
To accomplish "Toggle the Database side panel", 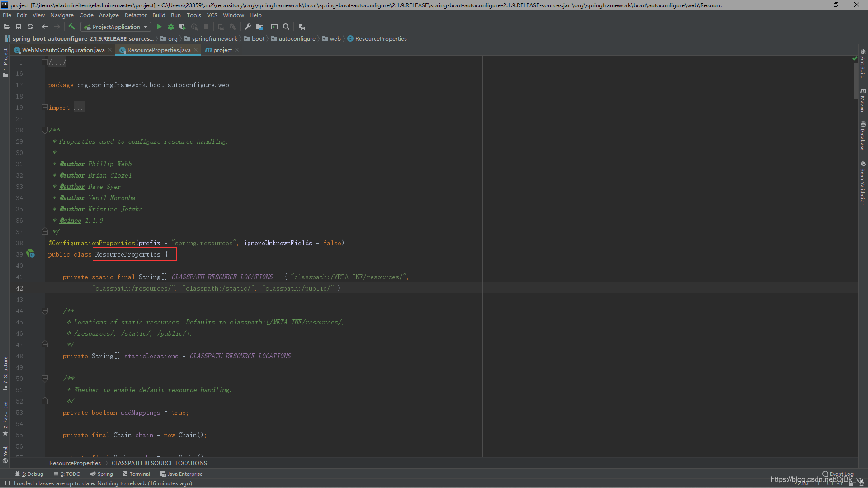I will point(863,136).
